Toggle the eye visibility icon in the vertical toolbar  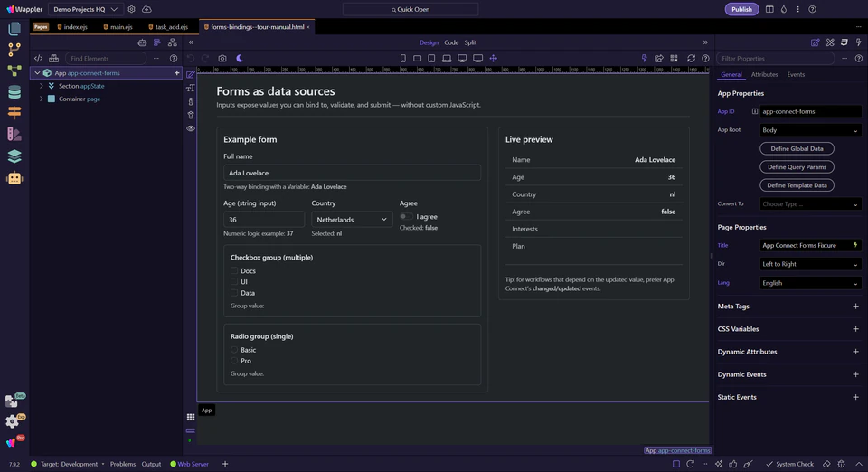[x=191, y=128]
